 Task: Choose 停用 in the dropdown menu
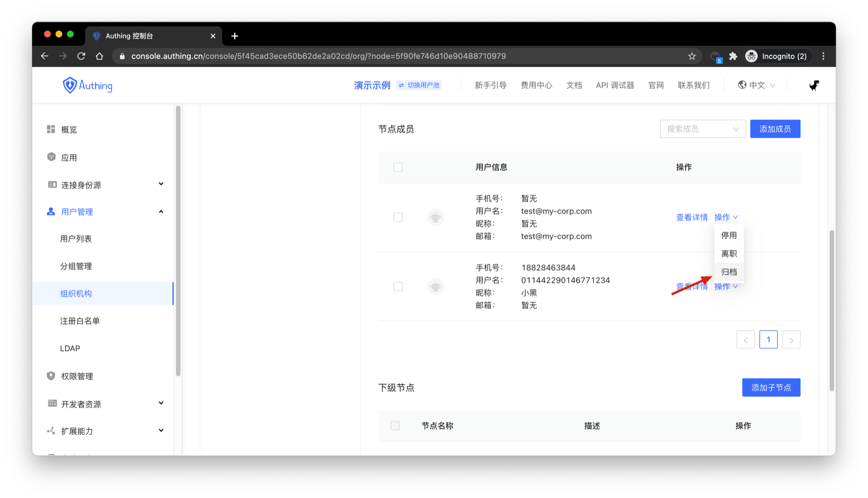729,235
